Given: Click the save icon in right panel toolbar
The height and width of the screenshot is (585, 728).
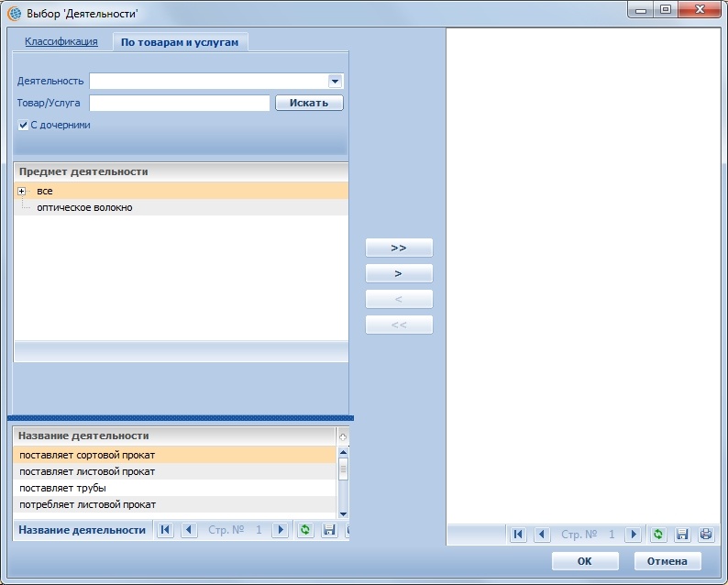Looking at the screenshot, I should pyautogui.click(x=682, y=535).
